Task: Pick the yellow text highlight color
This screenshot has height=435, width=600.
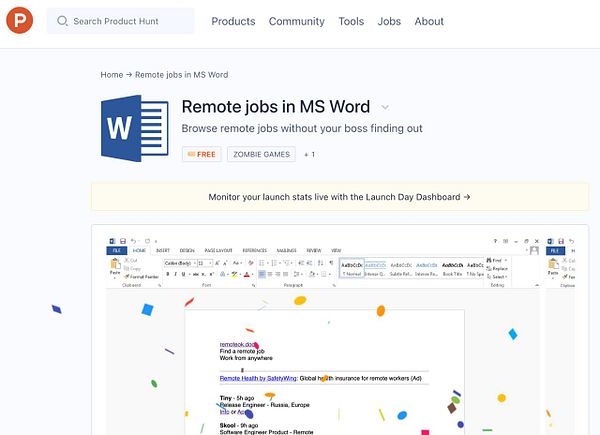Action: 234,274
